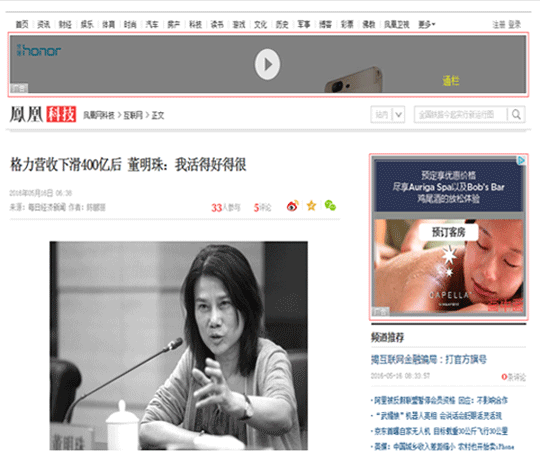Click the 注册 link
This screenshot has width=540, height=460.
coord(499,24)
